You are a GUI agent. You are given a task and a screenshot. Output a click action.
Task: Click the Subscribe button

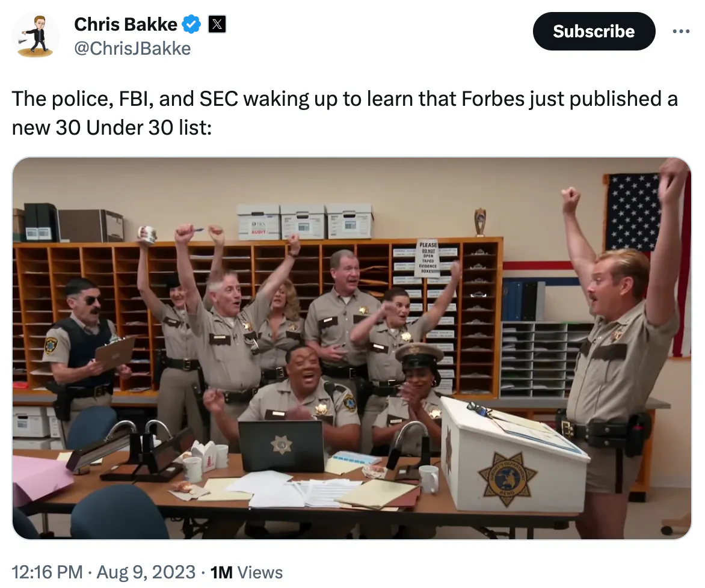pos(594,31)
